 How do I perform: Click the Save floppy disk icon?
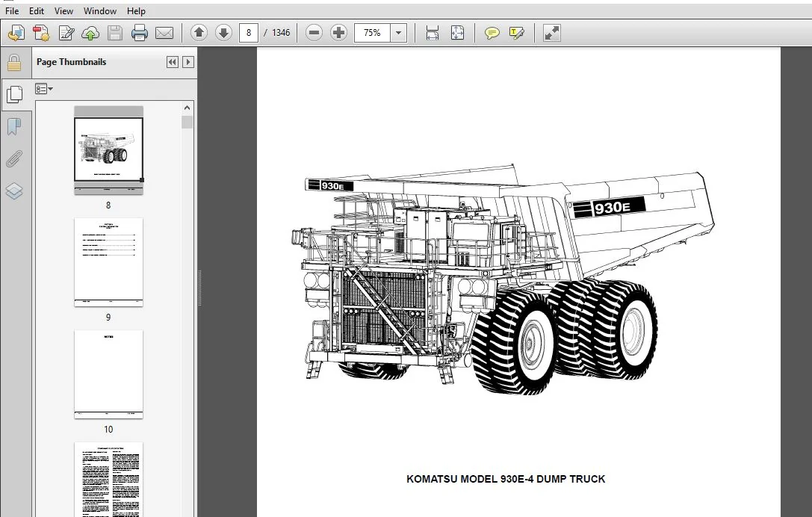pyautogui.click(x=115, y=33)
